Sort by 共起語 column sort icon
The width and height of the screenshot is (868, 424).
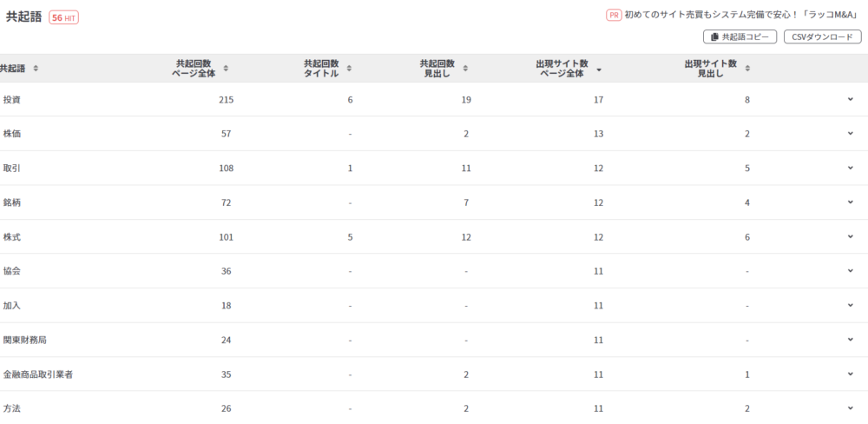click(36, 68)
